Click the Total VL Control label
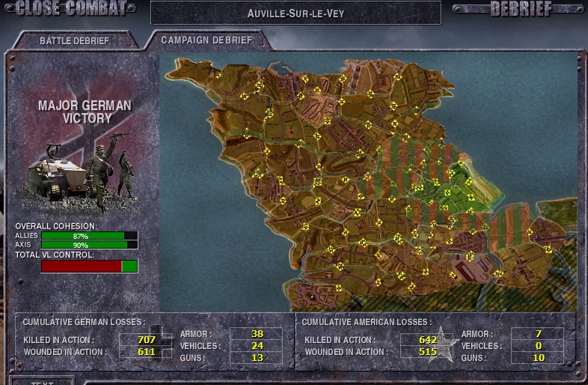This screenshot has height=385, width=588. (x=55, y=255)
